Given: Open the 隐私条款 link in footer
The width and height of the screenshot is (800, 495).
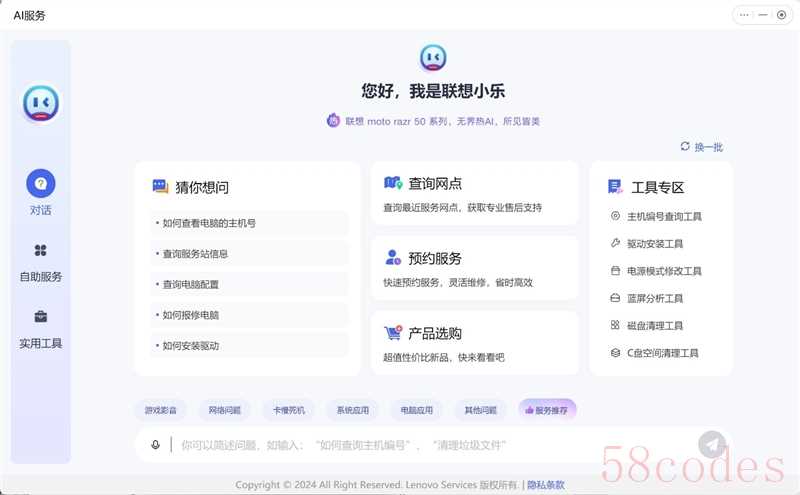Looking at the screenshot, I should tap(546, 485).
